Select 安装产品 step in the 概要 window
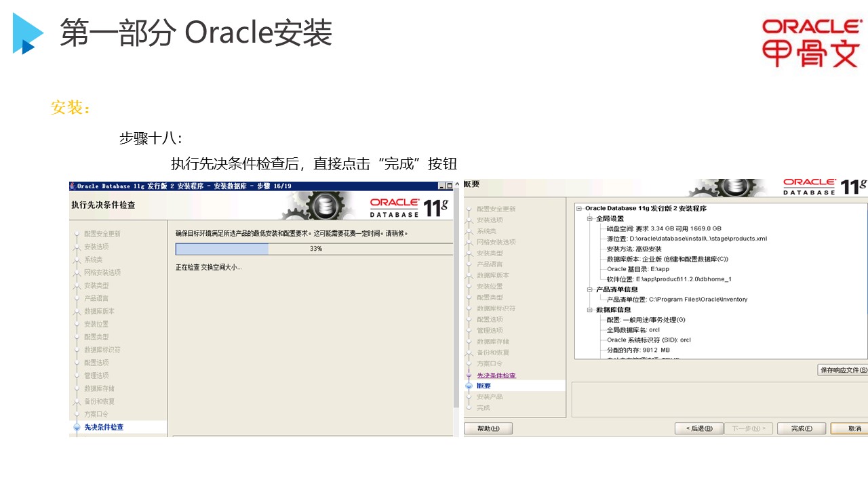Image resolution: width=868 pixels, height=488 pixels. coord(490,396)
